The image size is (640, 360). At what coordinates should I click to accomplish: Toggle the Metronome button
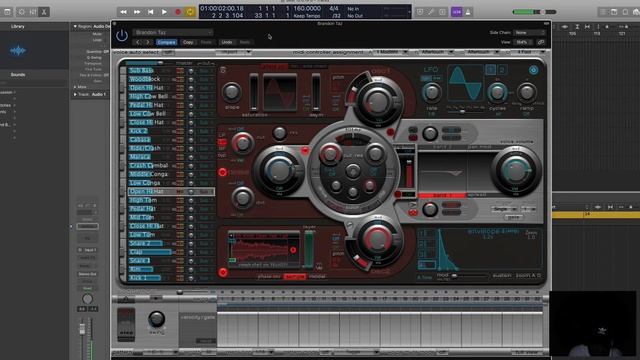coord(468,12)
